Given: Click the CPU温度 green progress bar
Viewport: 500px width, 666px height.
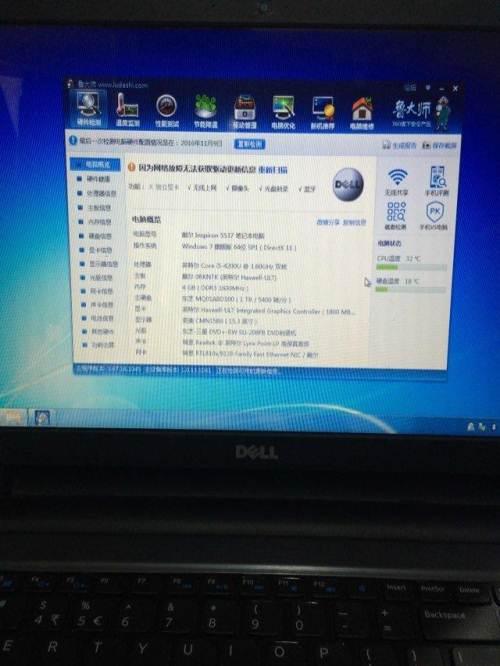Looking at the screenshot, I should click(411, 267).
